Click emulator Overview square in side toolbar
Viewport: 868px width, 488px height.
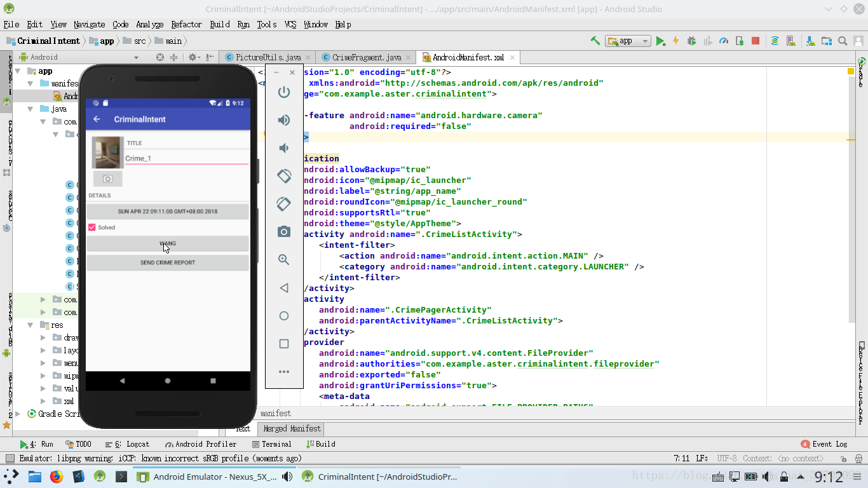coord(284,344)
